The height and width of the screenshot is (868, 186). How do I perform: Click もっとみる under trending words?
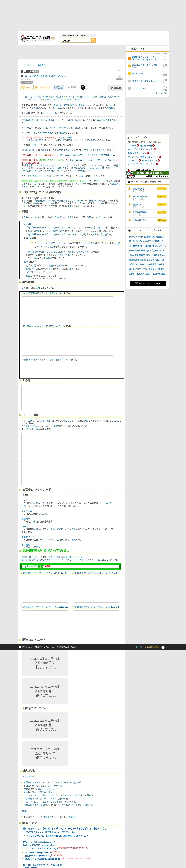point(162,93)
